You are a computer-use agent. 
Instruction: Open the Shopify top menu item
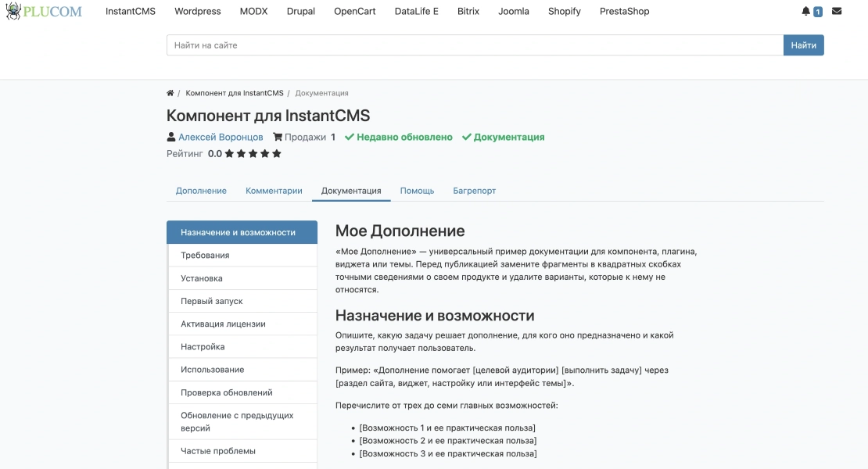coord(564,11)
